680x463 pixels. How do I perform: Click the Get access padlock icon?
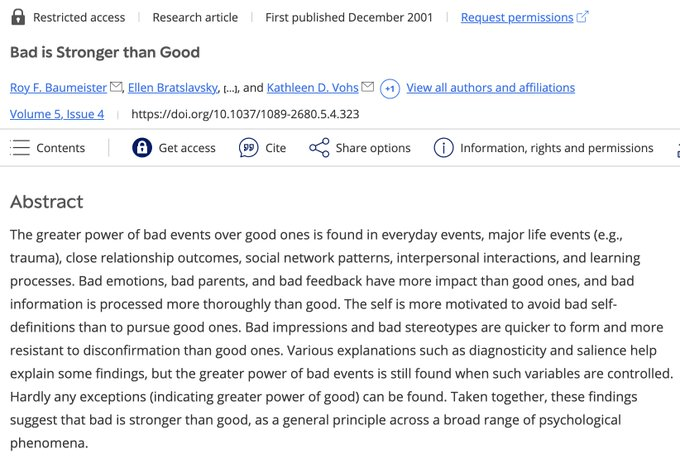[142, 148]
